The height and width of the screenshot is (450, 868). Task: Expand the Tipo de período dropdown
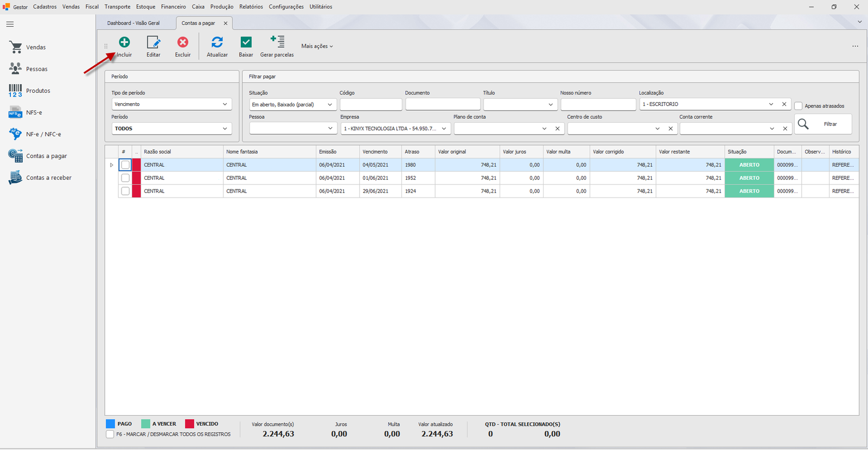click(x=171, y=104)
